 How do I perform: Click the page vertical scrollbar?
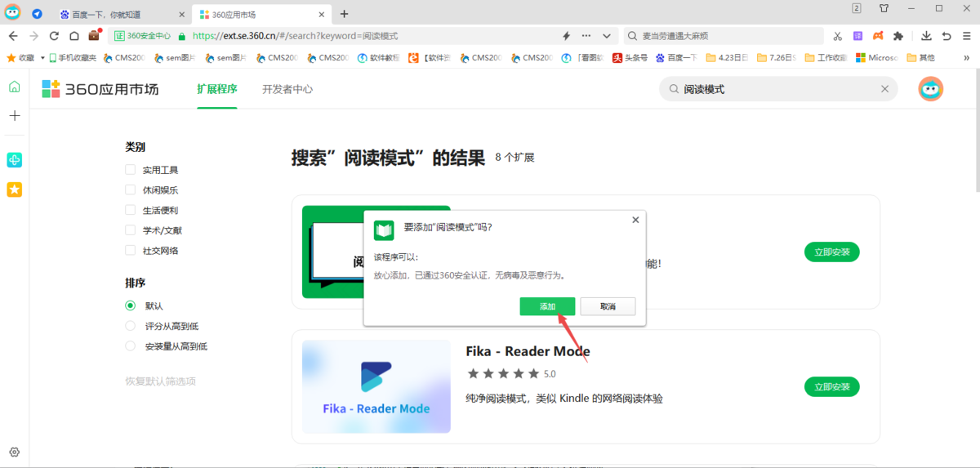[x=976, y=131]
